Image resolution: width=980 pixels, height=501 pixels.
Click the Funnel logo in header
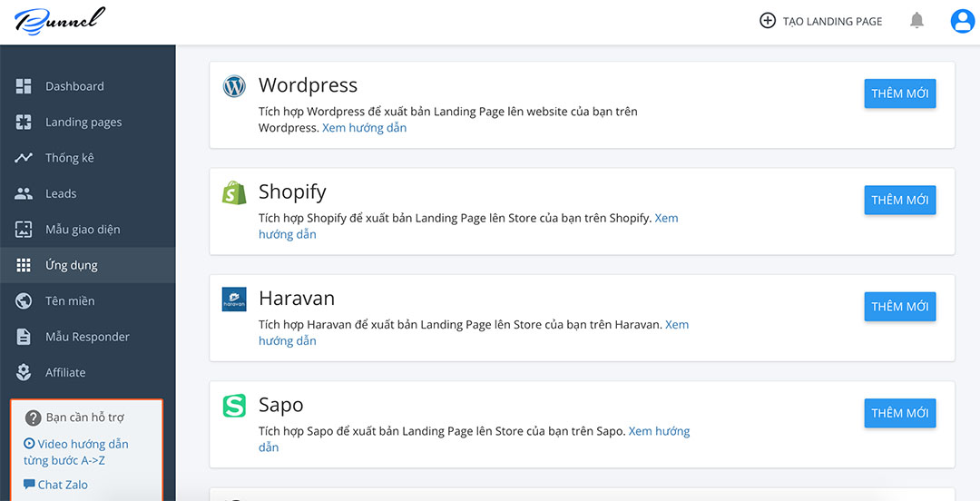tap(60, 21)
